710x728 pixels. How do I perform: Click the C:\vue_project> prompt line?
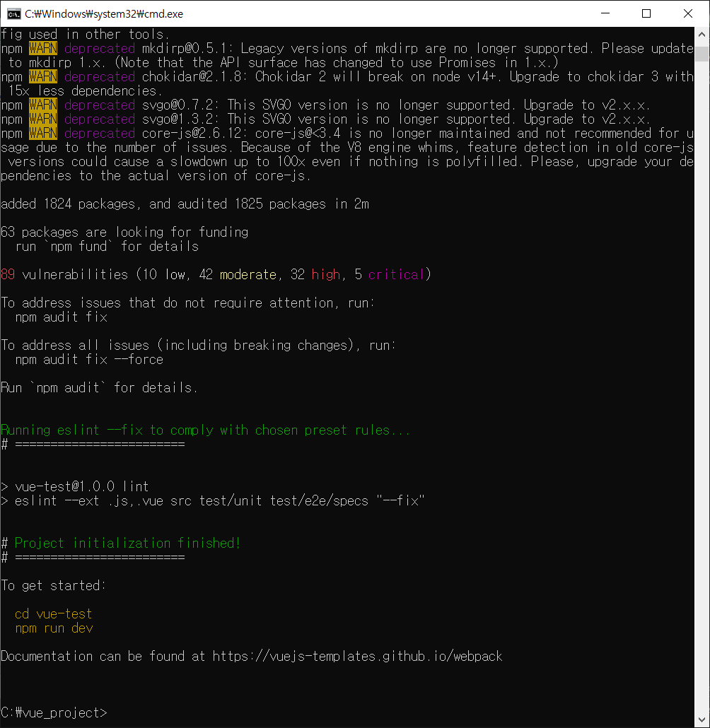pos(54,712)
